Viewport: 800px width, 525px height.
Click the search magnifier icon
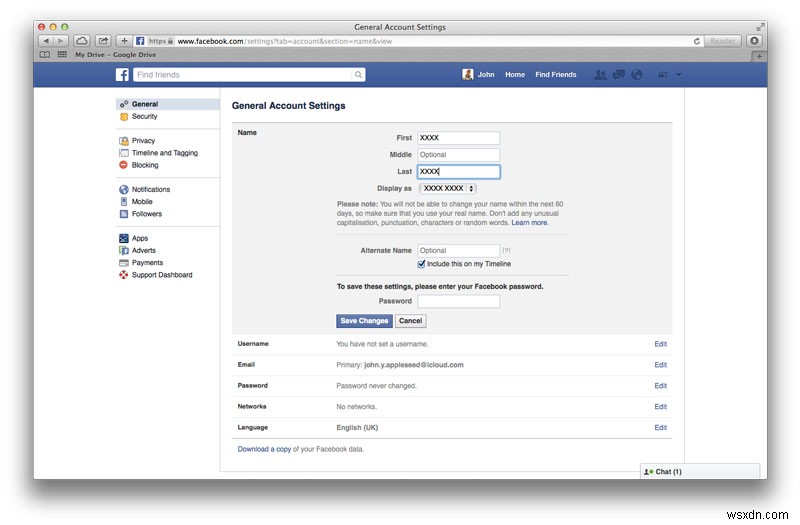(358, 74)
